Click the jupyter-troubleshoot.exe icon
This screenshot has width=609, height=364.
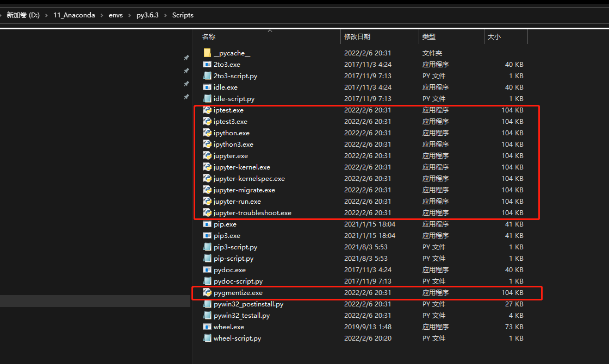(x=207, y=212)
